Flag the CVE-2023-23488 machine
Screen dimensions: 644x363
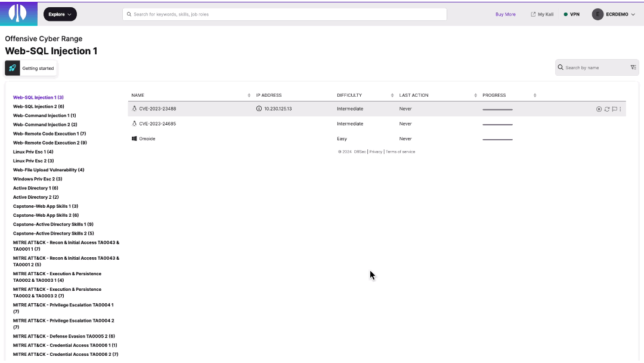pos(614,109)
